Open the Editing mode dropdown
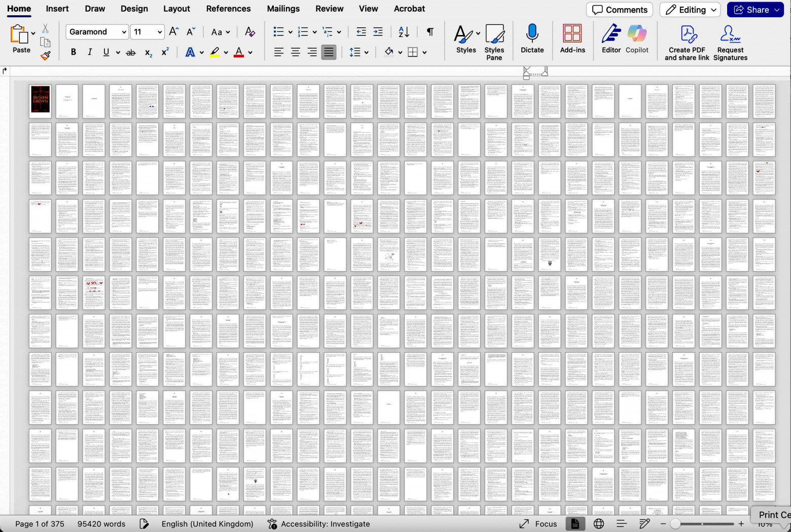 pyautogui.click(x=690, y=10)
